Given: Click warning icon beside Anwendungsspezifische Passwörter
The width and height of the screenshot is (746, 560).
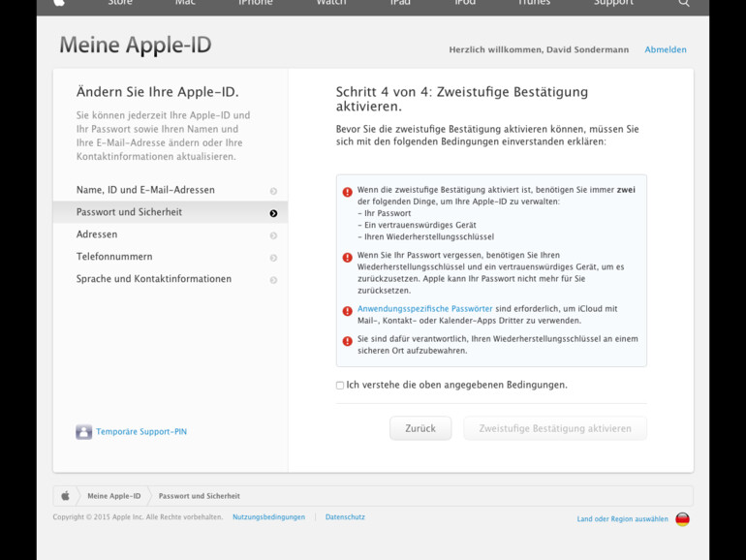Looking at the screenshot, I should pyautogui.click(x=347, y=311).
